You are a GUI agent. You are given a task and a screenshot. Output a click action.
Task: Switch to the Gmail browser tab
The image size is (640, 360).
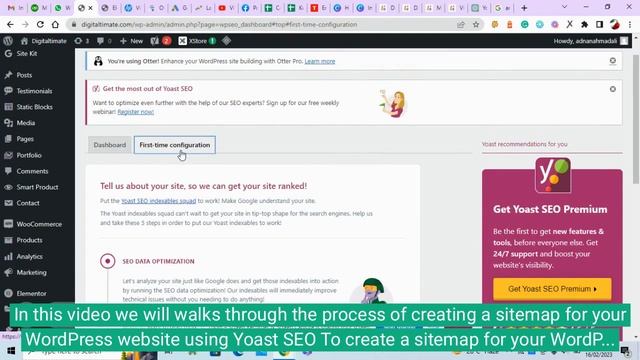(15, 8)
